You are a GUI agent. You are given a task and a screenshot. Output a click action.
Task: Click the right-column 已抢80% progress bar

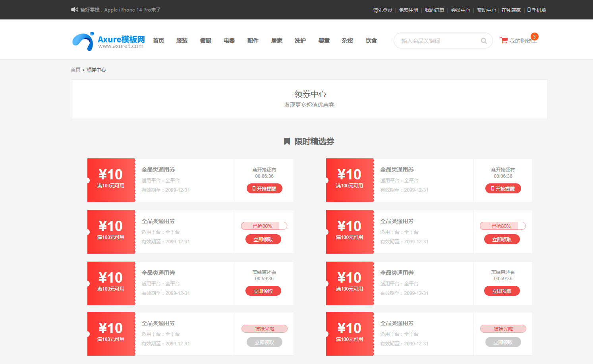tap(503, 226)
